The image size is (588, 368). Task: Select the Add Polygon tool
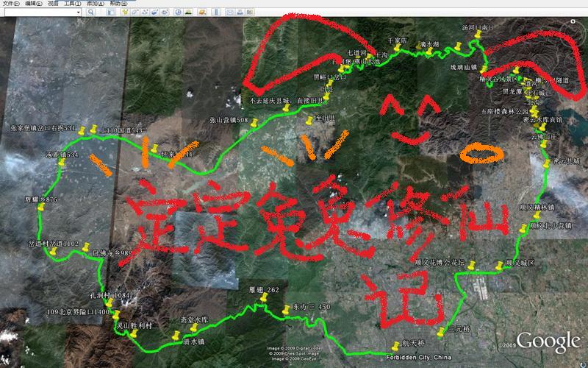pos(135,12)
